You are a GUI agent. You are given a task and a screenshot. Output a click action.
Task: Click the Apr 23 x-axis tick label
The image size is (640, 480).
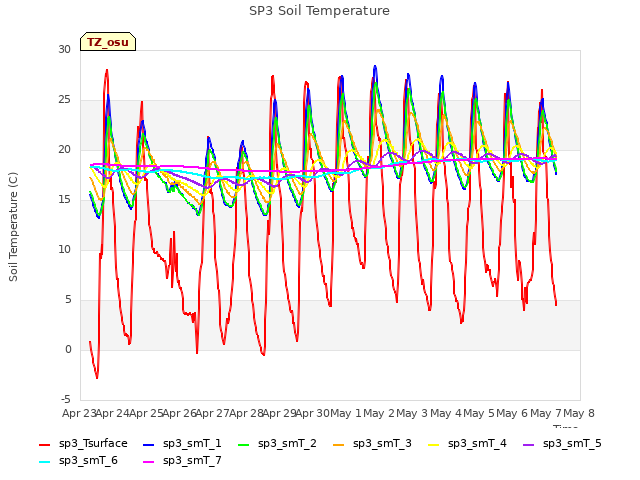tap(79, 413)
